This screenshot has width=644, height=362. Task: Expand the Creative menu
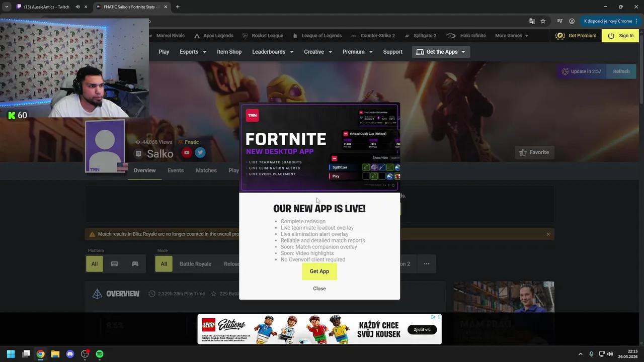pos(318,52)
